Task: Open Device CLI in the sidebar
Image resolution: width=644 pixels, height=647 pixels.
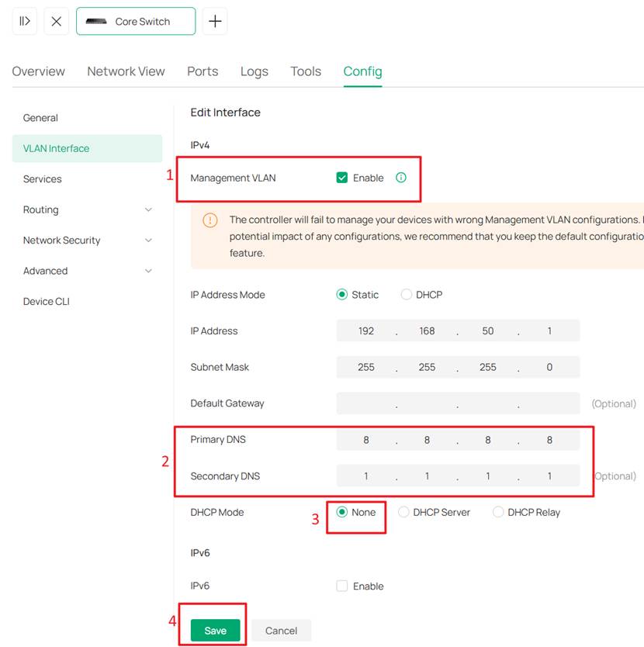Action: tap(87, 302)
